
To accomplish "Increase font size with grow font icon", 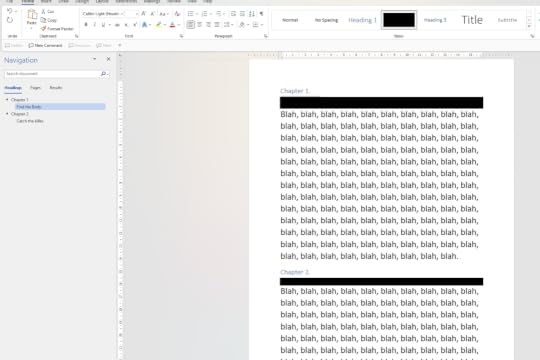I will (144, 14).
